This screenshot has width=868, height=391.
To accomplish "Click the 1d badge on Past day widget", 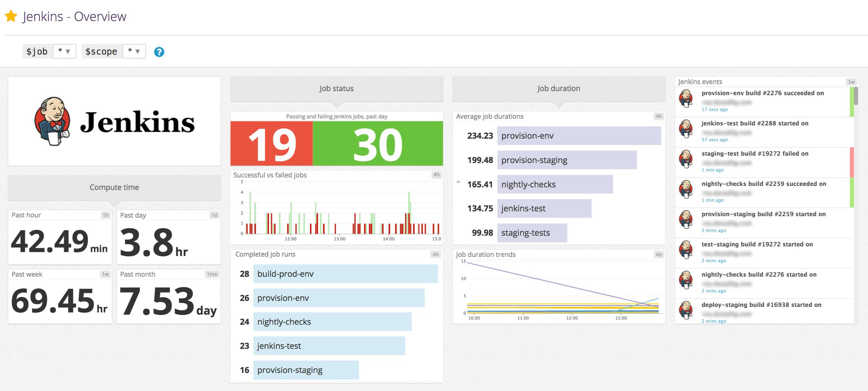I will point(213,215).
